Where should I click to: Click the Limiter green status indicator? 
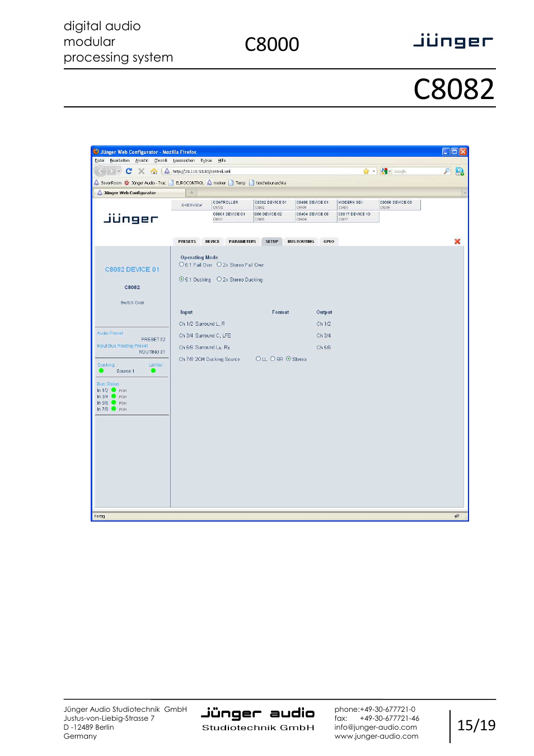(x=153, y=370)
